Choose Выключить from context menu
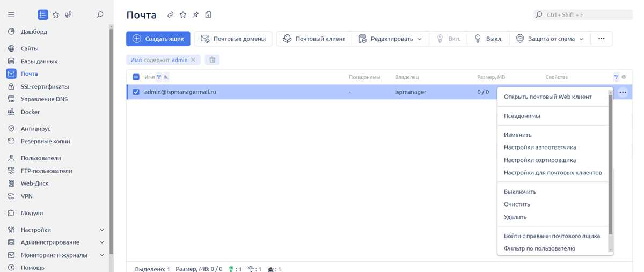The image size is (644, 272). (x=520, y=192)
